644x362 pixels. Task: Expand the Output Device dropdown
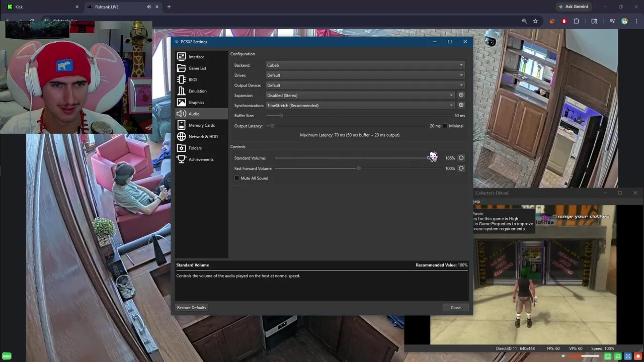[365, 85]
